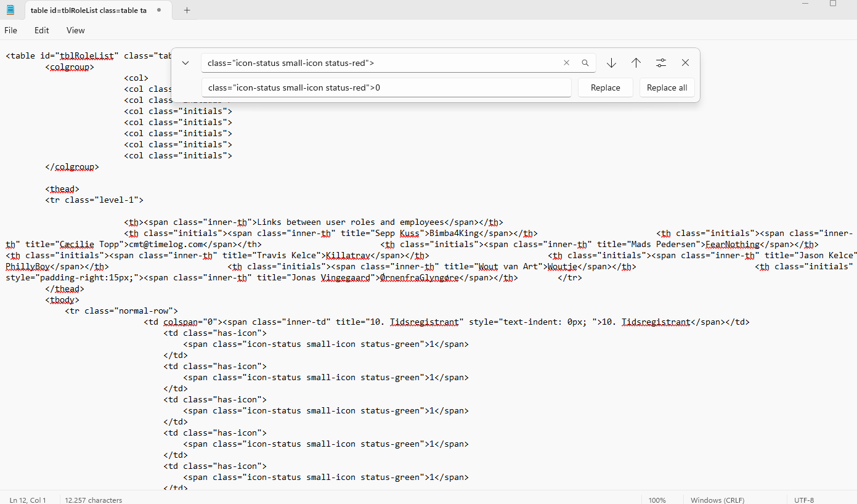Click the Notepad app icon in title bar
Viewport: 857px width, 504px height.
point(10,10)
